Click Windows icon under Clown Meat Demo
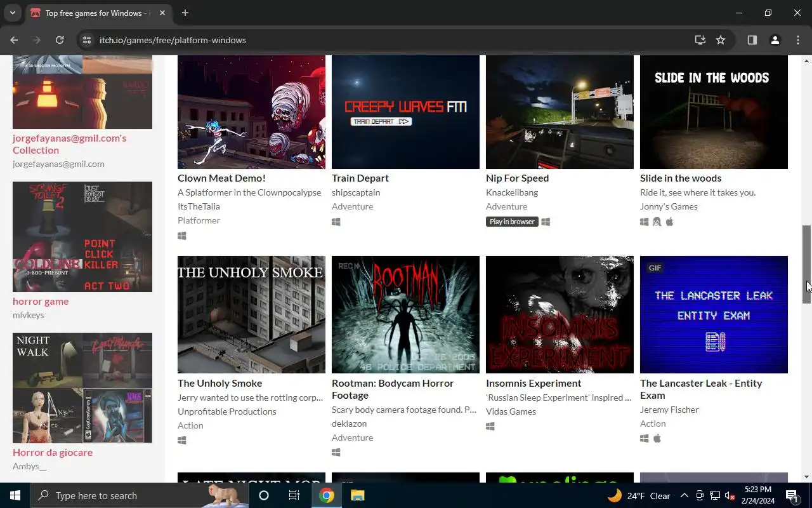 tap(182, 236)
